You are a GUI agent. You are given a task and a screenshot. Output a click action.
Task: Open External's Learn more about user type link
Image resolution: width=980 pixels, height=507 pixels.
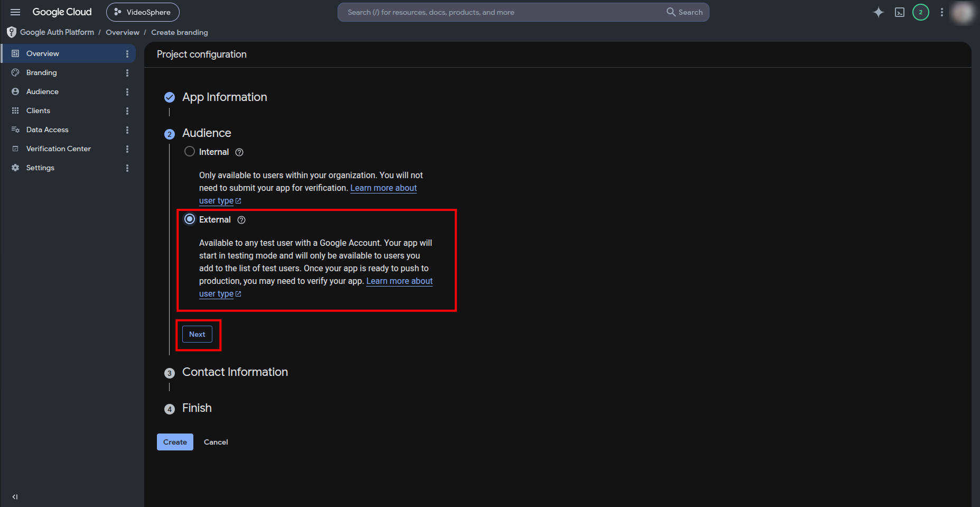coord(399,281)
